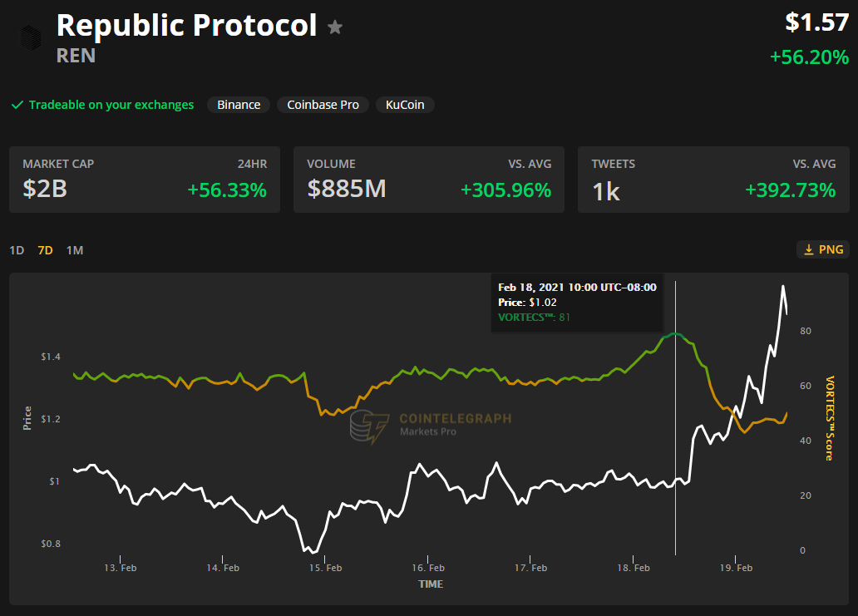
Task: Click the Republic Protocol title
Action: click(x=186, y=25)
